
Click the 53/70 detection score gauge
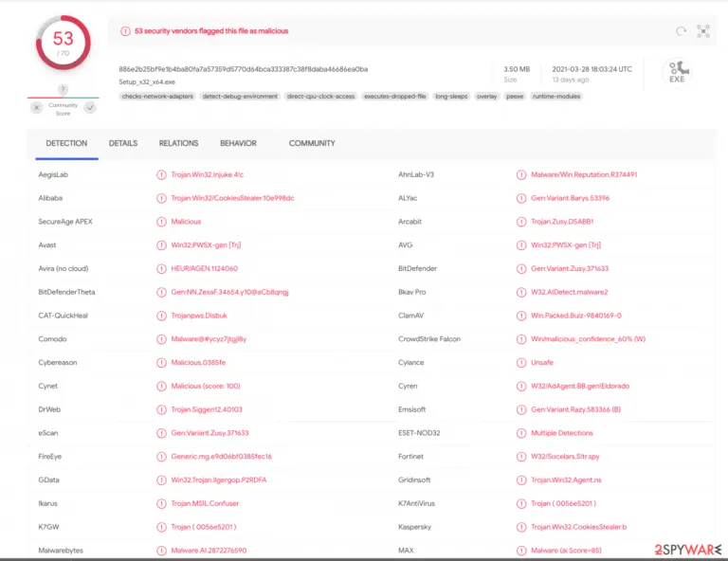click(x=64, y=43)
